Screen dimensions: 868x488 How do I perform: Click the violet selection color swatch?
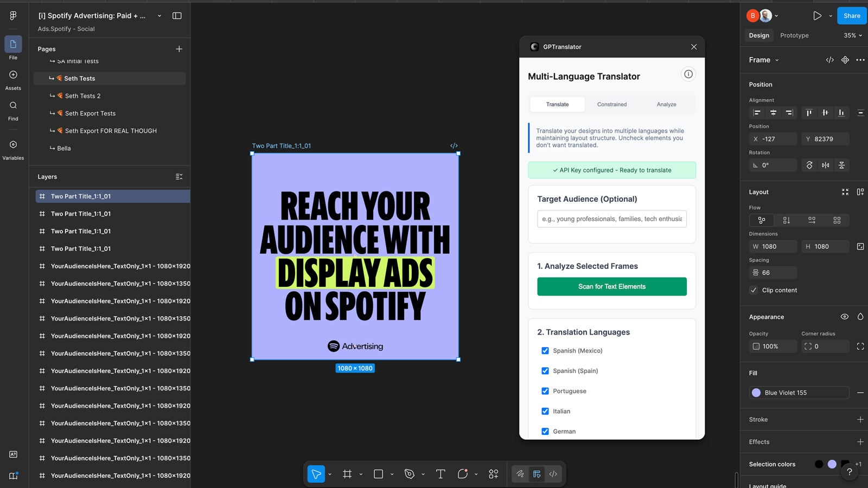tap(832, 464)
